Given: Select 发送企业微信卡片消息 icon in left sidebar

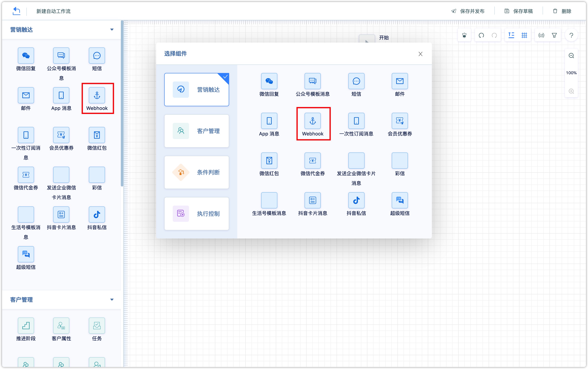Looking at the screenshot, I should [x=61, y=175].
